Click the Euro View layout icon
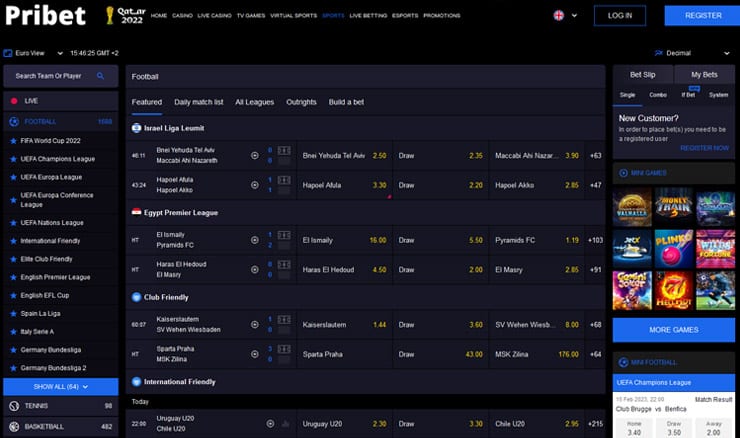The height and width of the screenshot is (438, 740). [8, 53]
